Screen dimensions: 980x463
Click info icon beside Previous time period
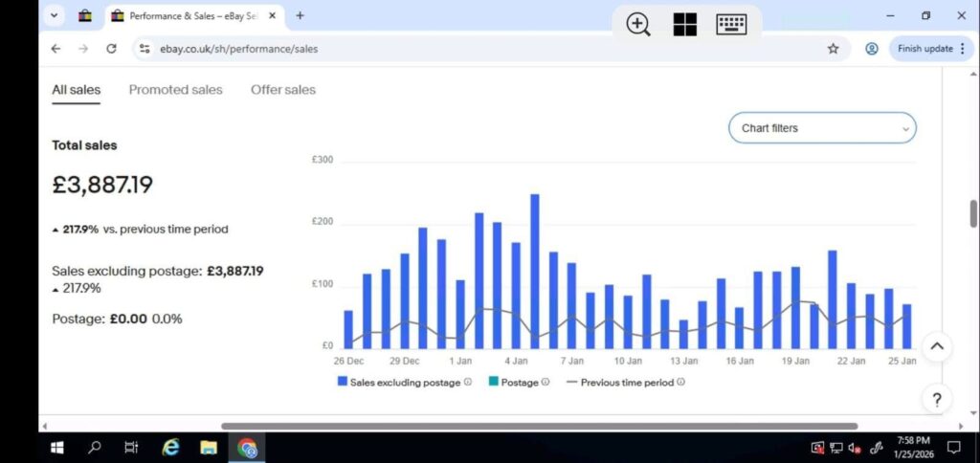click(x=680, y=383)
